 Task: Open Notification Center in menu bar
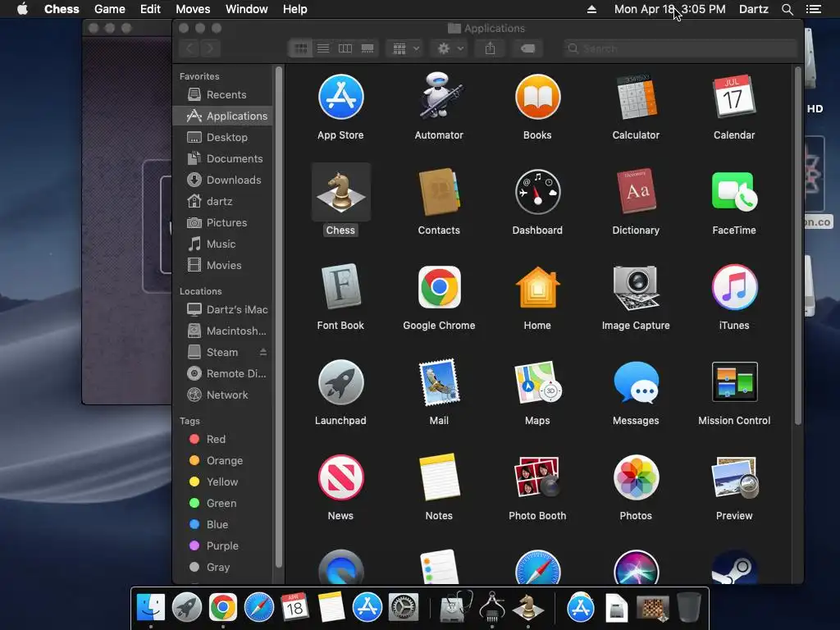pyautogui.click(x=813, y=9)
